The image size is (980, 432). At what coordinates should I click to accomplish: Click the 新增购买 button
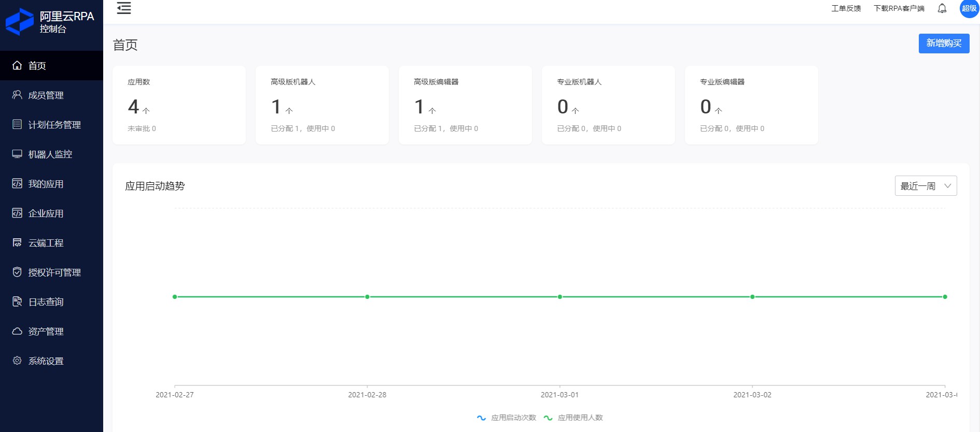[944, 43]
